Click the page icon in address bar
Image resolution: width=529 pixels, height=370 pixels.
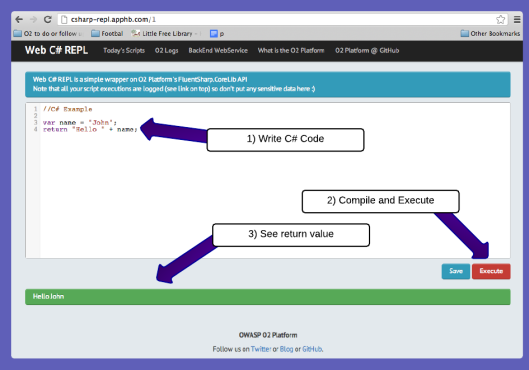tap(64, 20)
